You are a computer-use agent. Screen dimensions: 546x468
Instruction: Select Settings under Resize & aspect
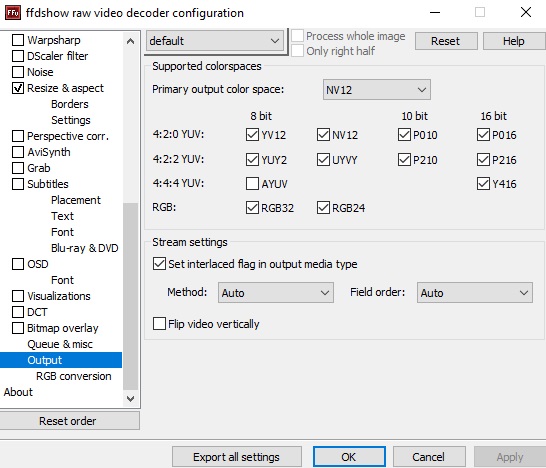pos(71,120)
